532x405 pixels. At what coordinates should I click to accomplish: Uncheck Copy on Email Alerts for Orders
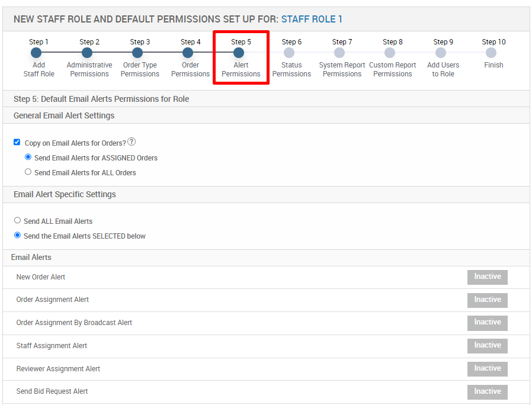17,143
